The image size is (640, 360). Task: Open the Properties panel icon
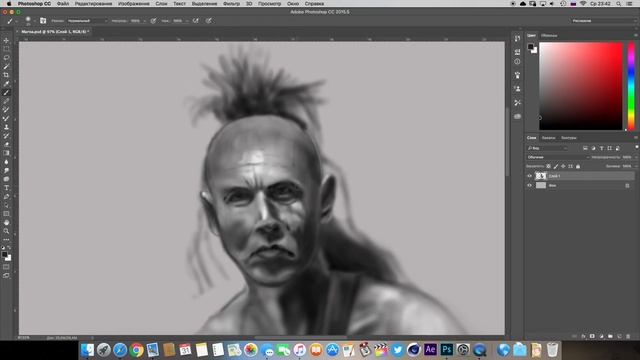click(518, 51)
